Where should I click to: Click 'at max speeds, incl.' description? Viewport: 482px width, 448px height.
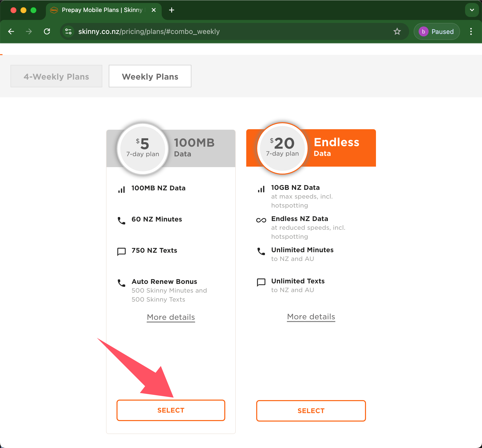[302, 197]
